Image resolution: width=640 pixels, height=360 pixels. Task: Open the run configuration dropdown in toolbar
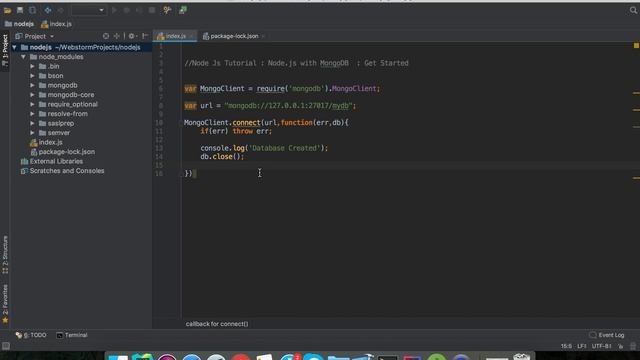tap(88, 10)
